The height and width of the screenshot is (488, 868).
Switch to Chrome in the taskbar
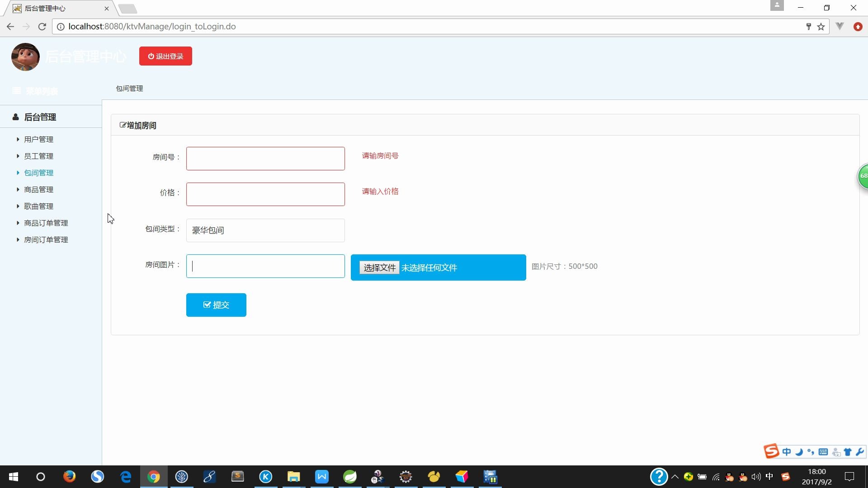pos(154,477)
